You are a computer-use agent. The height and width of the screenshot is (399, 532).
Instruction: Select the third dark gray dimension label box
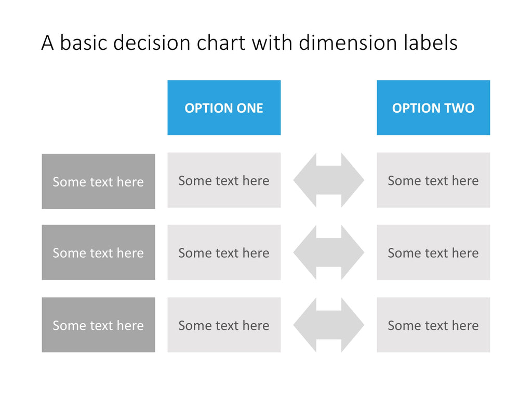coord(98,325)
